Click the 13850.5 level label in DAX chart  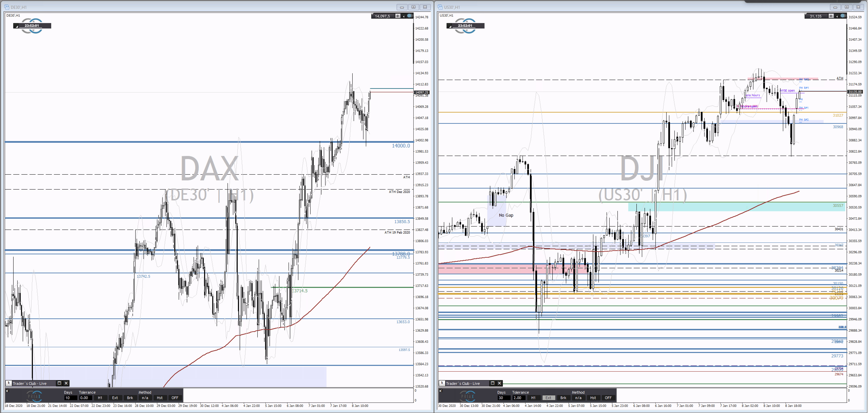coord(402,222)
